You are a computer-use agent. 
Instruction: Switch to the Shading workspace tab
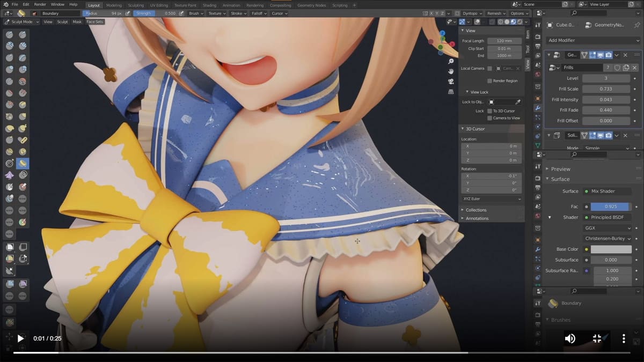209,5
